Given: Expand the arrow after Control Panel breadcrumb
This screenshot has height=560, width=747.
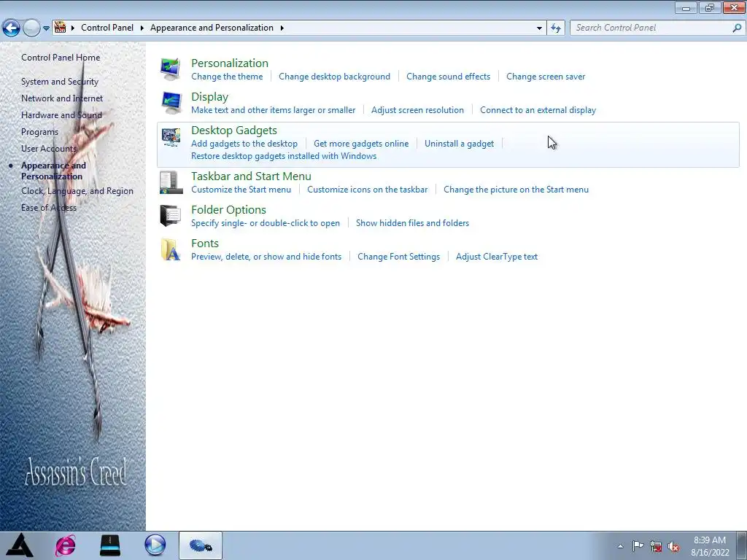Looking at the screenshot, I should coord(142,28).
